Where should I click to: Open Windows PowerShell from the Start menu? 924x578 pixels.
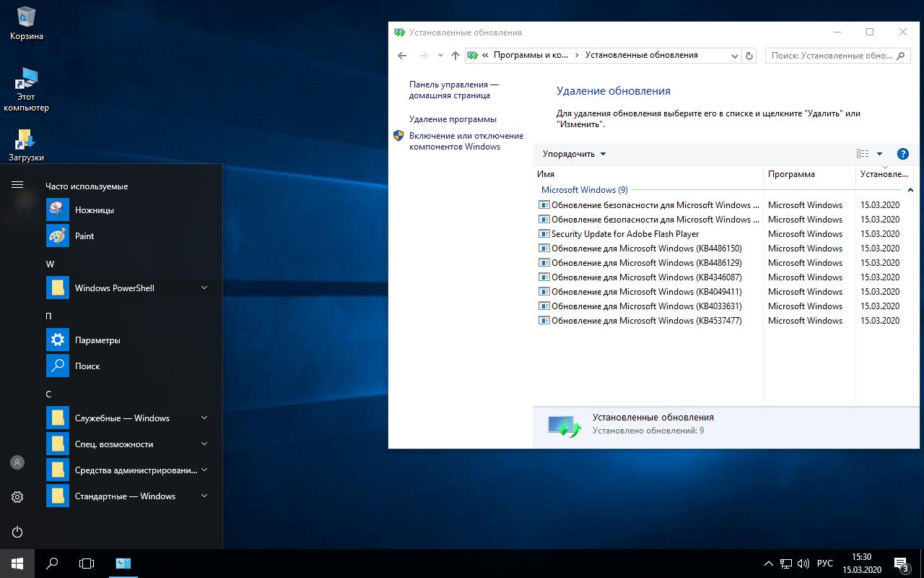(114, 288)
